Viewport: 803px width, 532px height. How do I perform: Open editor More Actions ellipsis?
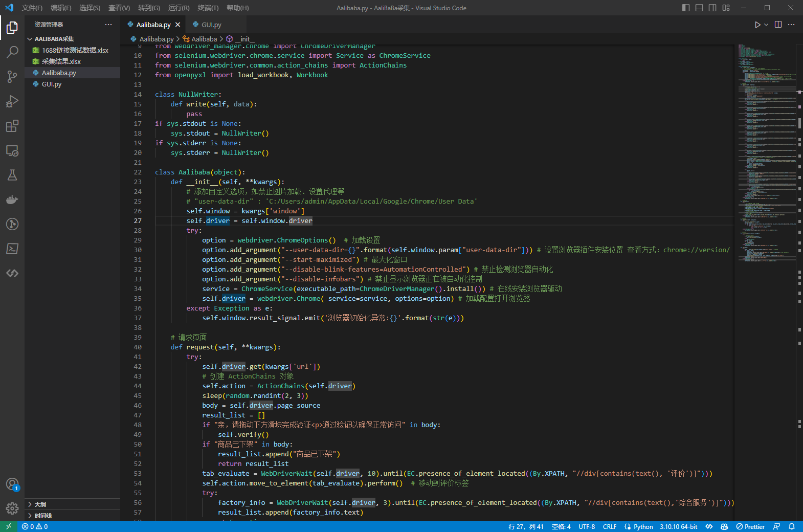(x=791, y=25)
